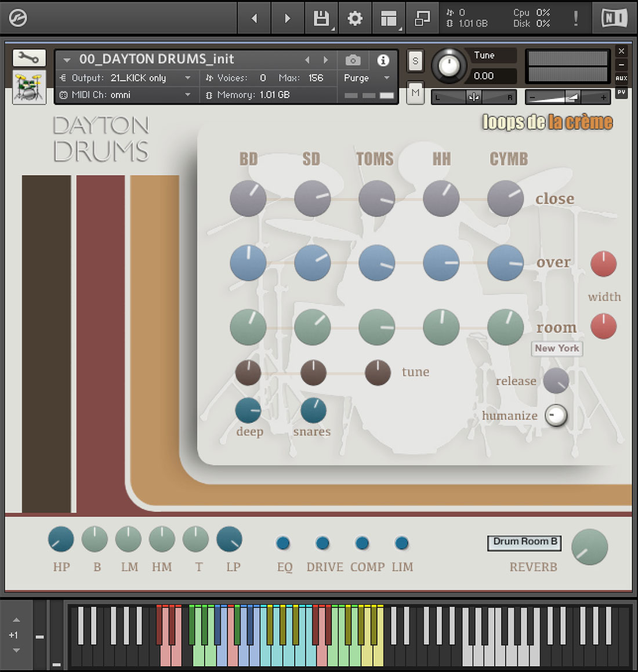Image resolution: width=638 pixels, height=672 pixels.
Task: Mute the instrument with M button
Action: [x=415, y=93]
